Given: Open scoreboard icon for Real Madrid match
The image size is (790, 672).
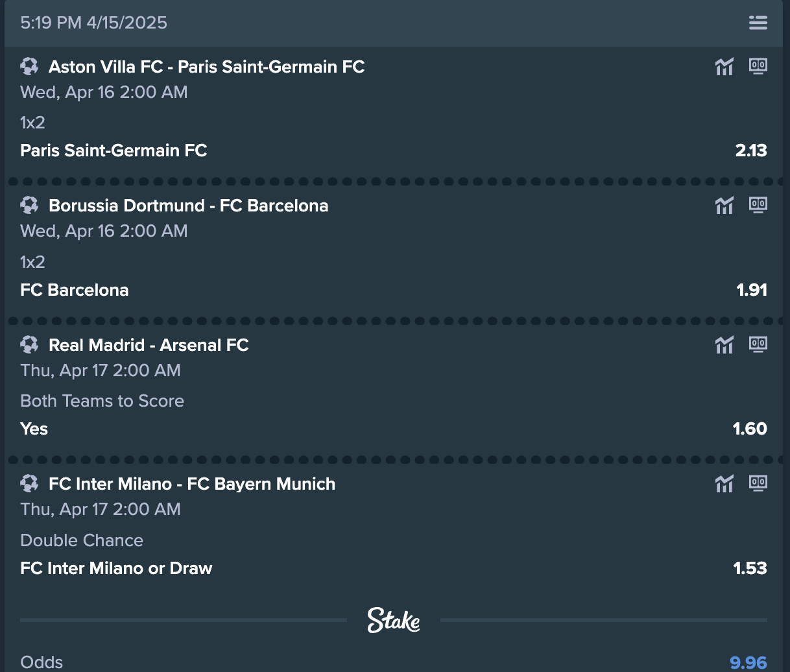Looking at the screenshot, I should pyautogui.click(x=758, y=344).
